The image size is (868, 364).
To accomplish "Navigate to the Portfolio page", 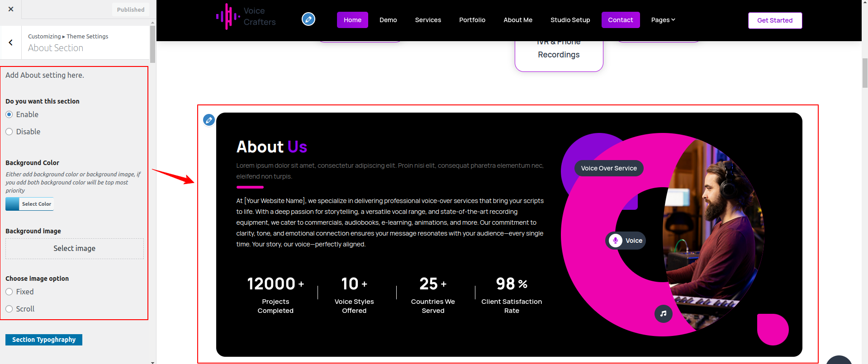I will (x=472, y=20).
